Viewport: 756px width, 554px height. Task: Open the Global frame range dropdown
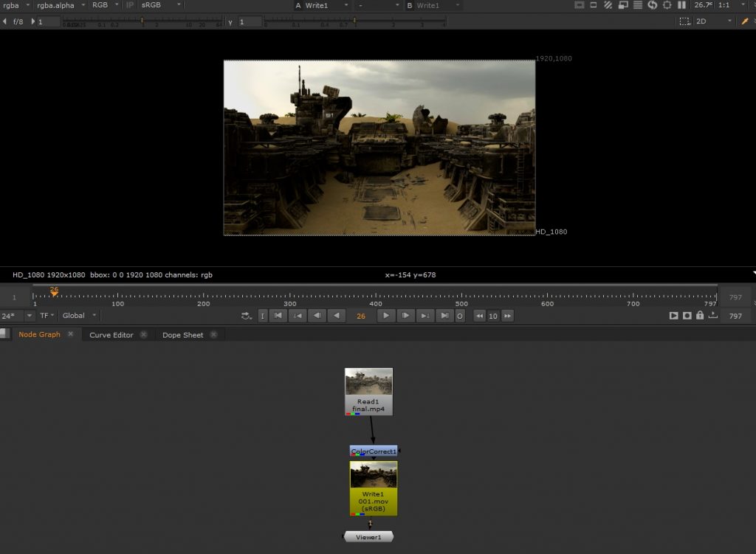[x=80, y=316]
